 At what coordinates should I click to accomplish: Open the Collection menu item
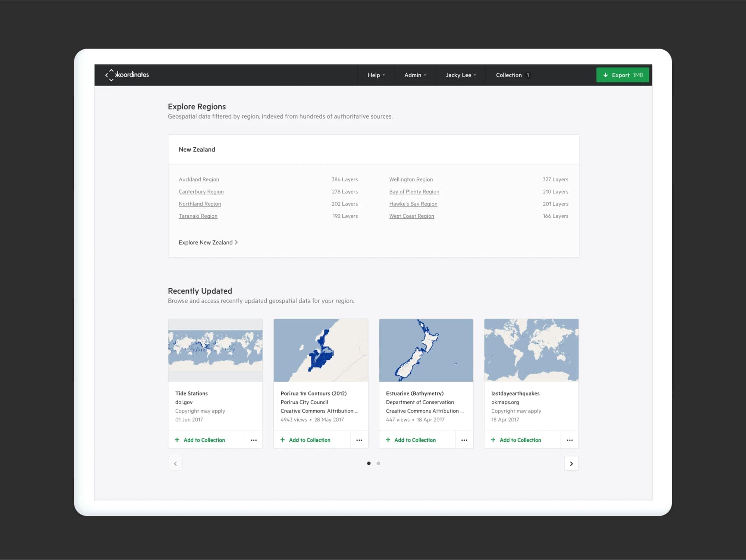[x=513, y=75]
